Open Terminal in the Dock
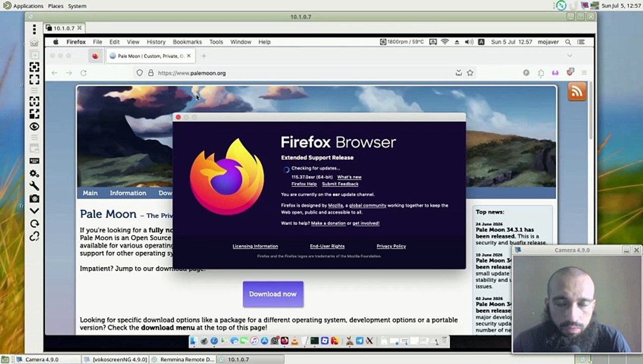The height and width of the screenshot is (364, 643). tap(314, 341)
